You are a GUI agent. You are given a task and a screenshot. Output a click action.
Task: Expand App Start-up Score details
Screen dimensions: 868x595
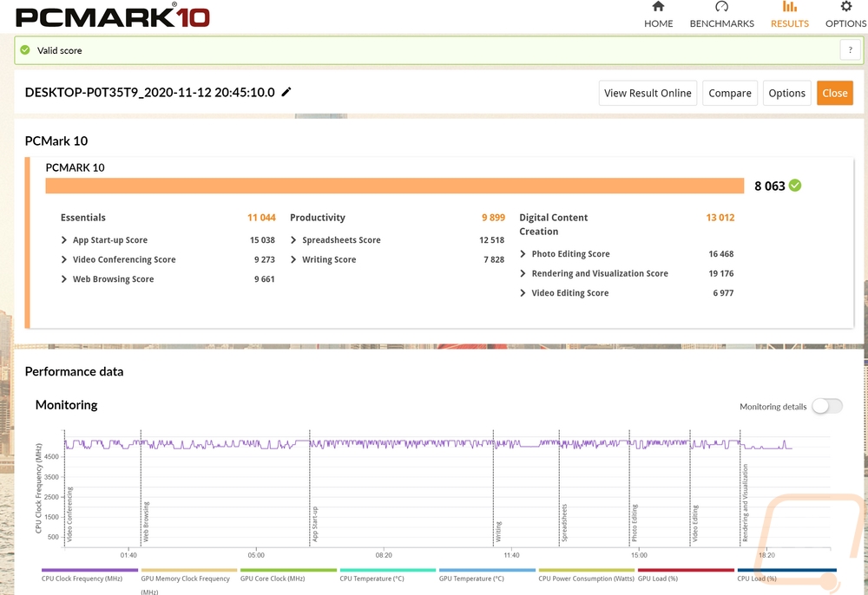(64, 240)
